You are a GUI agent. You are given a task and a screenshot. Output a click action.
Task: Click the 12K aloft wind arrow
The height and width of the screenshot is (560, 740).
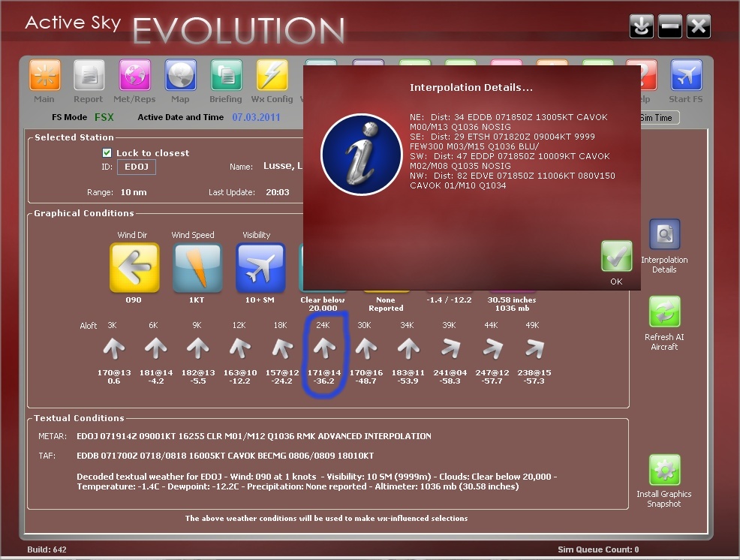pyautogui.click(x=239, y=349)
